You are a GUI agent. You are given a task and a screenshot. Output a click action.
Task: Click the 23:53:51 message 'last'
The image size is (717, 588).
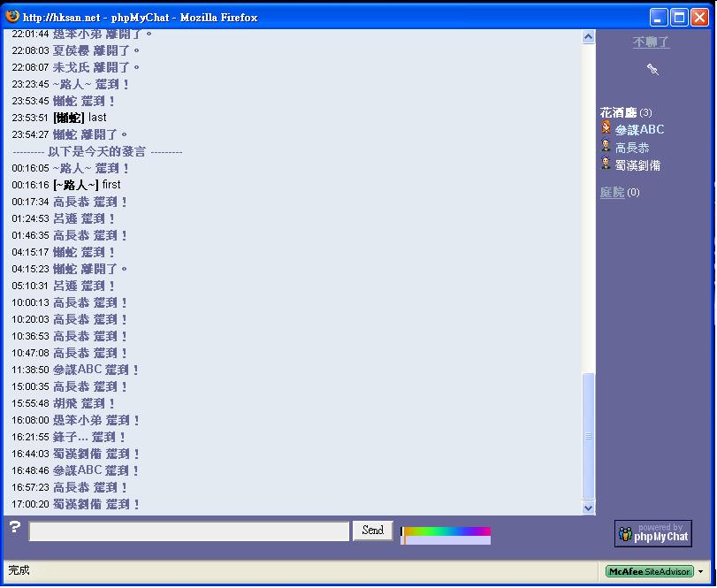pos(97,118)
